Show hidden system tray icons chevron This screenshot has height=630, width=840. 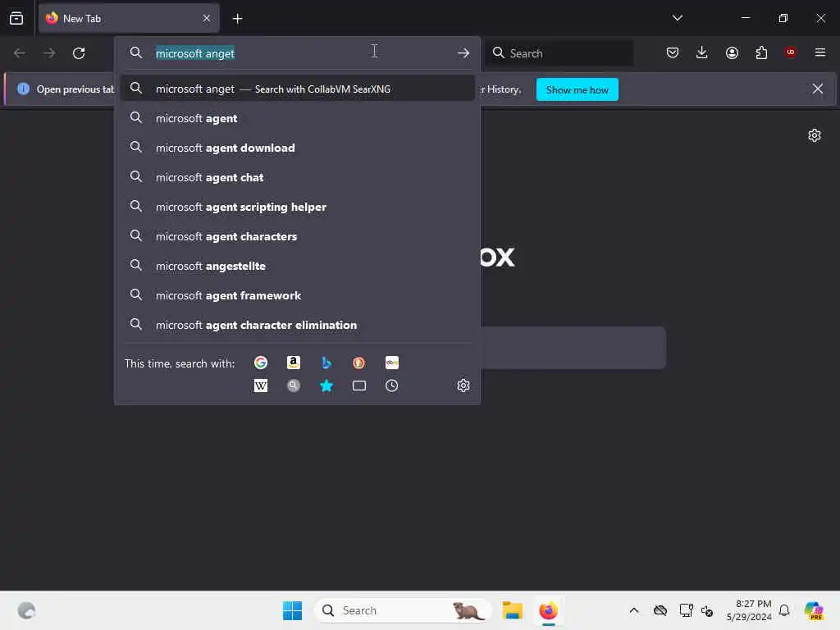point(634,610)
